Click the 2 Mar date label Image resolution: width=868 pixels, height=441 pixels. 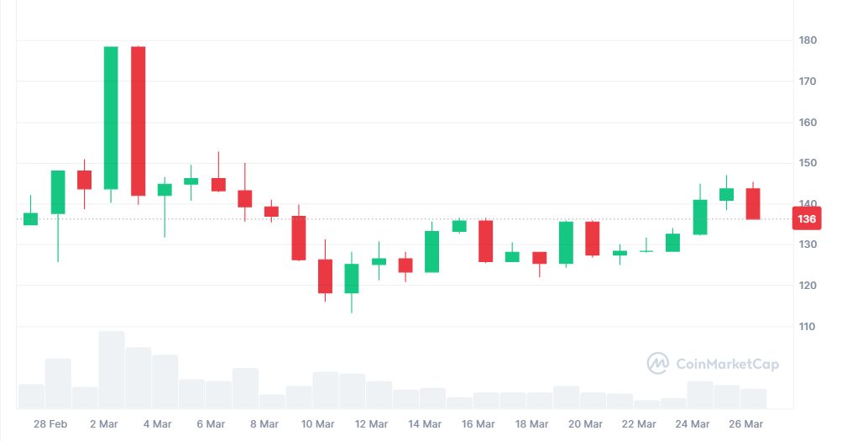tap(103, 423)
